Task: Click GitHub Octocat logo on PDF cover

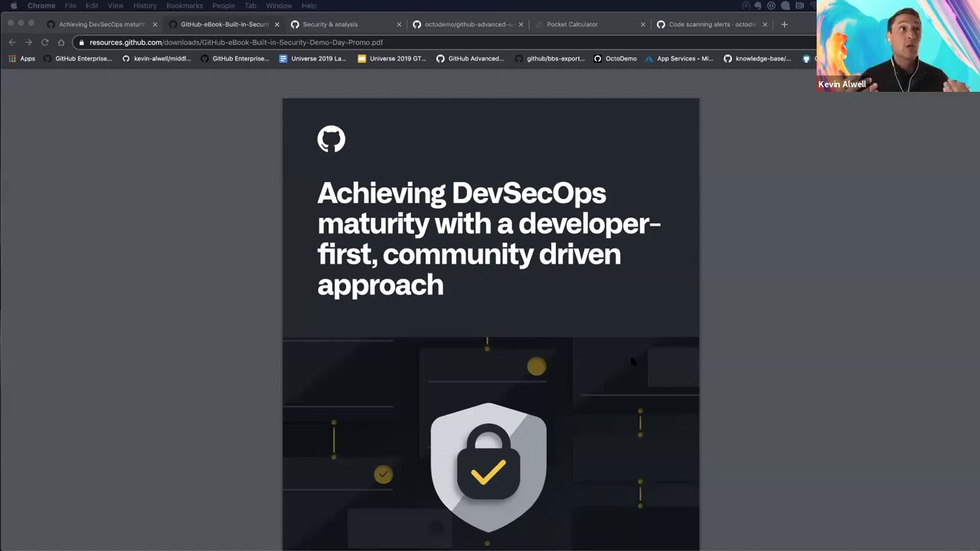Action: click(332, 139)
